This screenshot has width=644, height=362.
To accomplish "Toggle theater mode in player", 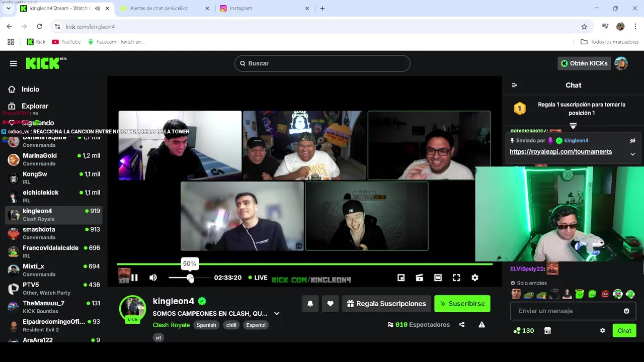I will click(x=438, y=278).
